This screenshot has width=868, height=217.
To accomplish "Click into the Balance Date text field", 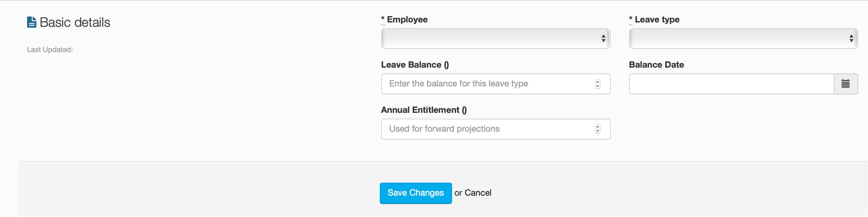I will (x=731, y=84).
